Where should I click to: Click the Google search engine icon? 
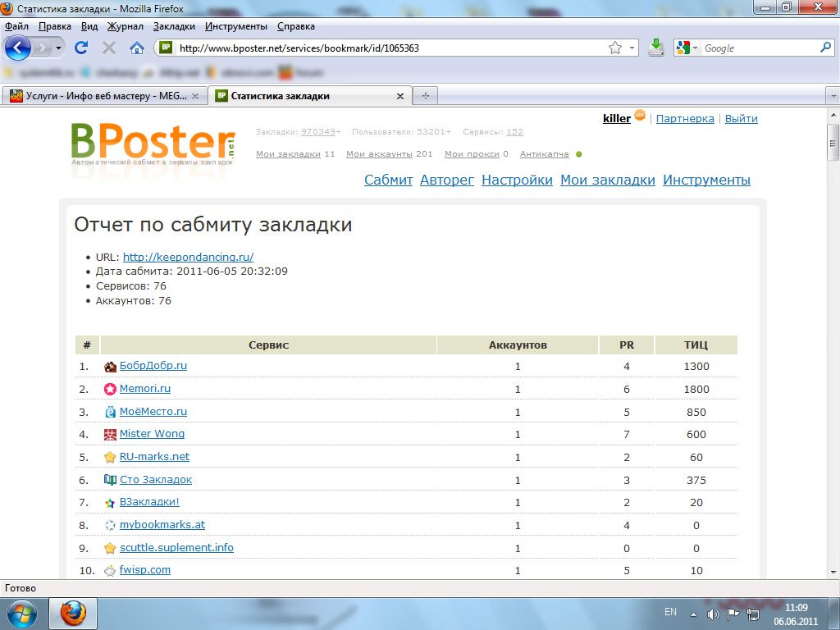tap(683, 48)
